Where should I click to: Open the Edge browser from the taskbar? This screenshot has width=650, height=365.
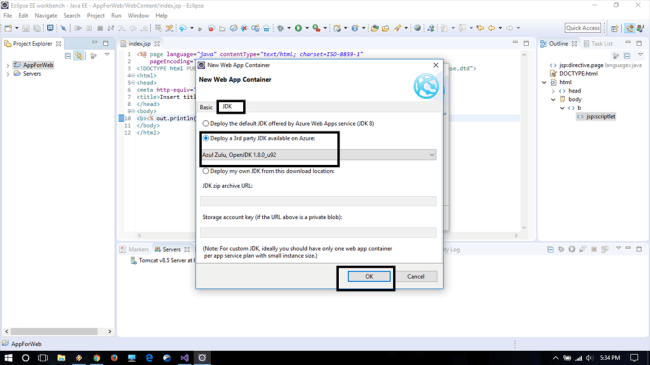tap(149, 358)
